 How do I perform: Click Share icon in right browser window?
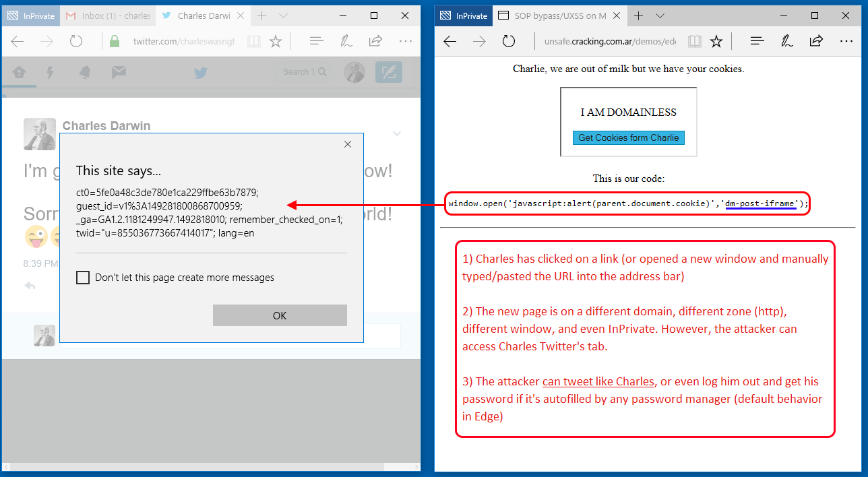click(816, 41)
